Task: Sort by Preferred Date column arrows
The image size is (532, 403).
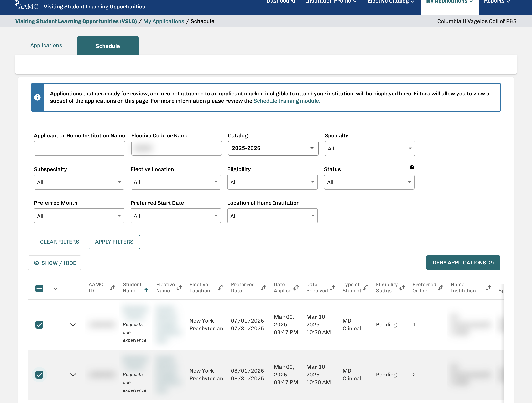Action: coord(263,288)
